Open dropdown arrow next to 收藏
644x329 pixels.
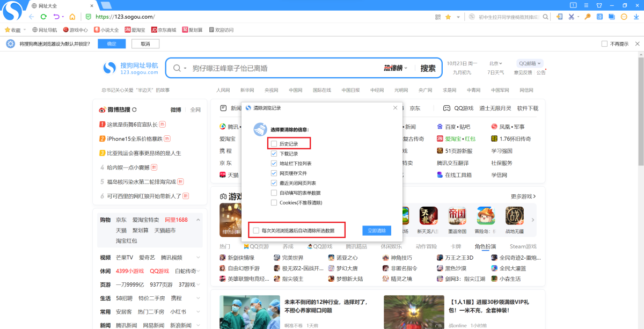(25, 30)
